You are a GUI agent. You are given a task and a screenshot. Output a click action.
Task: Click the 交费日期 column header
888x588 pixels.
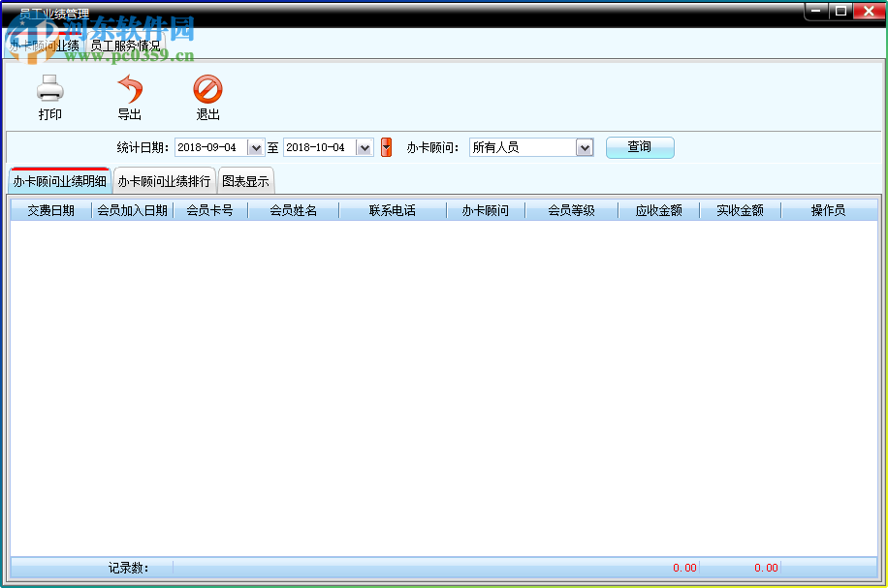[51, 210]
